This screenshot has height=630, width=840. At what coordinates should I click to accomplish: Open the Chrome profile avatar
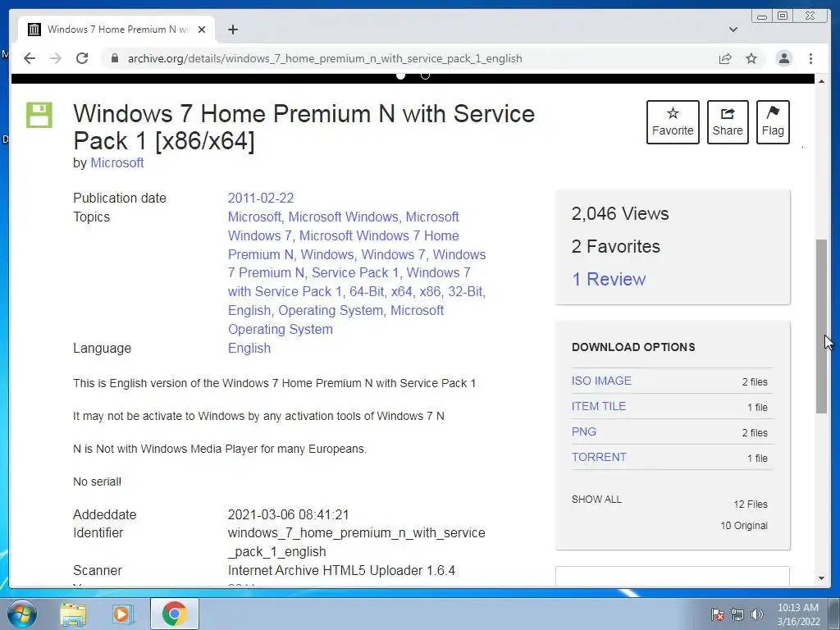(783, 58)
